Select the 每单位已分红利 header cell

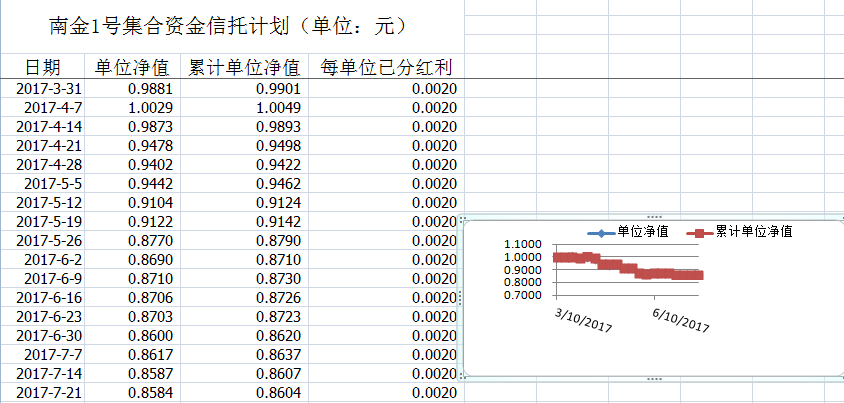click(386, 68)
